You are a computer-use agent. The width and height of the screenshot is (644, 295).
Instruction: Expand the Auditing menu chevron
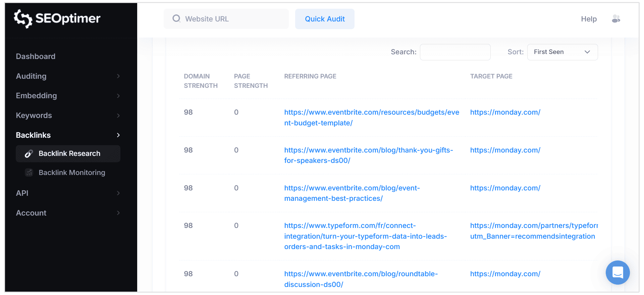click(x=118, y=76)
